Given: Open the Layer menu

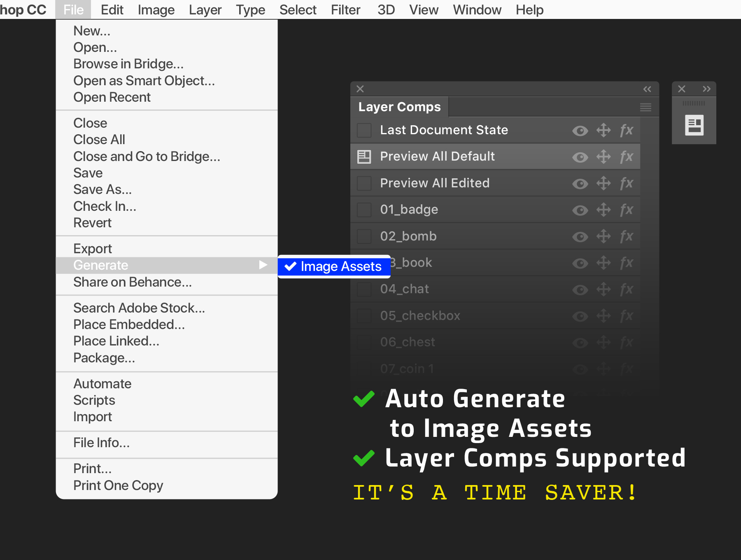Looking at the screenshot, I should (205, 9).
